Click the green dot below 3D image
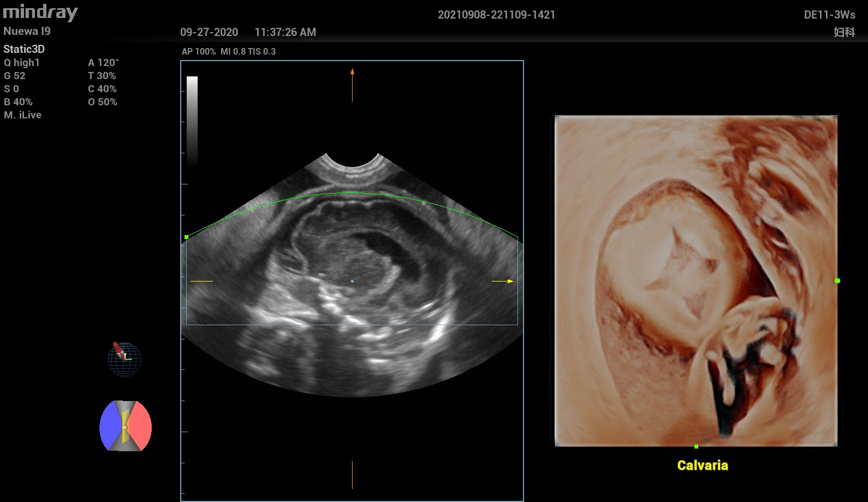Screen dimensions: 868x502 click(x=696, y=446)
